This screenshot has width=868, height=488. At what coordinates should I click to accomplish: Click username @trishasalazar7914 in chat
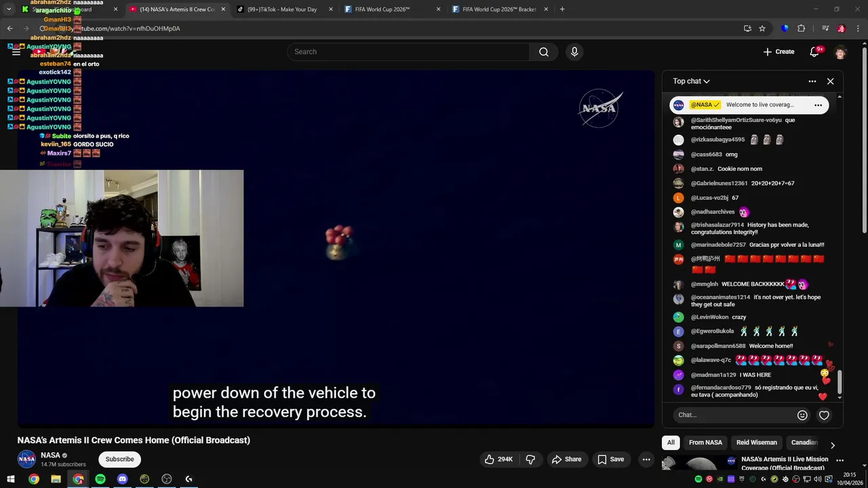point(717,225)
